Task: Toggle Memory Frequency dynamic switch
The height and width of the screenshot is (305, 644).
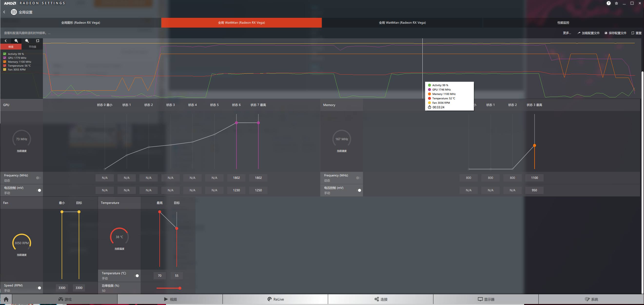Action: [358, 178]
